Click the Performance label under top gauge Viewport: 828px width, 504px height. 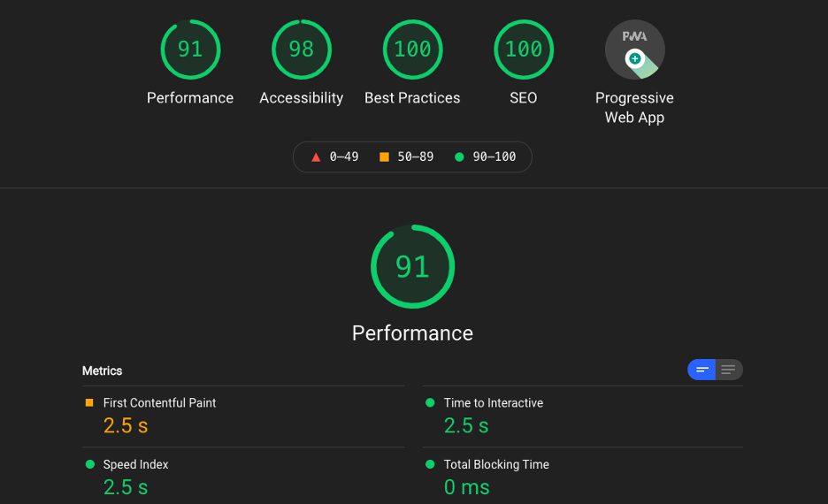point(190,98)
